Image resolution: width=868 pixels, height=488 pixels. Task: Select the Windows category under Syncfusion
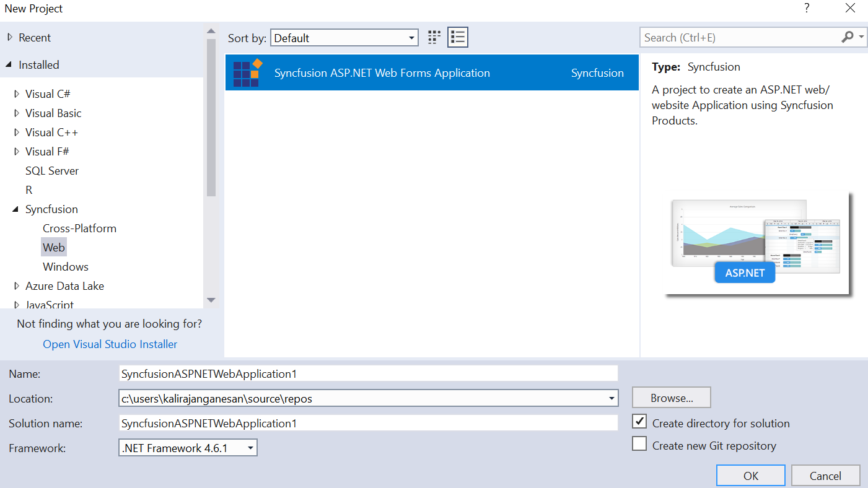(66, 267)
